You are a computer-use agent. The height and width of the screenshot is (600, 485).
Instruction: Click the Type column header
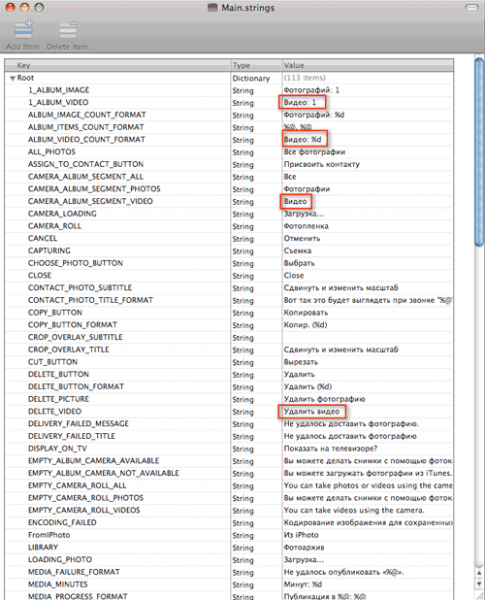256,65
